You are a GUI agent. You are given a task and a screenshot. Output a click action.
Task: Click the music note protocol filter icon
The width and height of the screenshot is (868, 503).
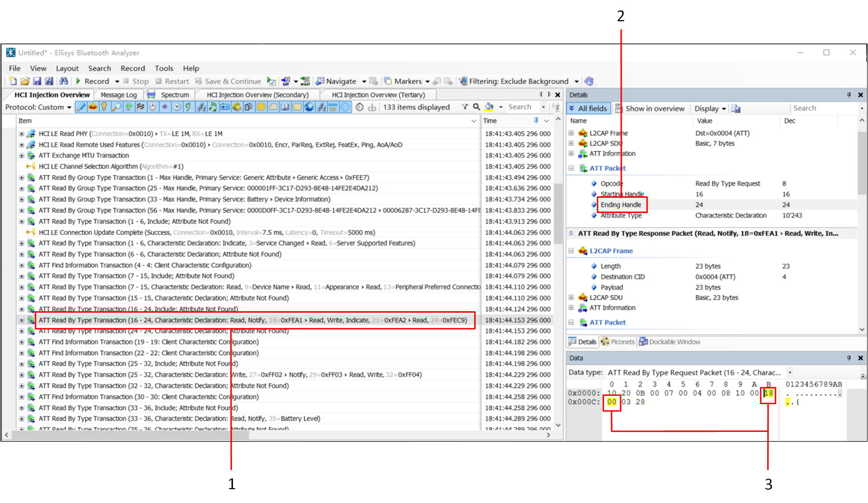(x=213, y=107)
